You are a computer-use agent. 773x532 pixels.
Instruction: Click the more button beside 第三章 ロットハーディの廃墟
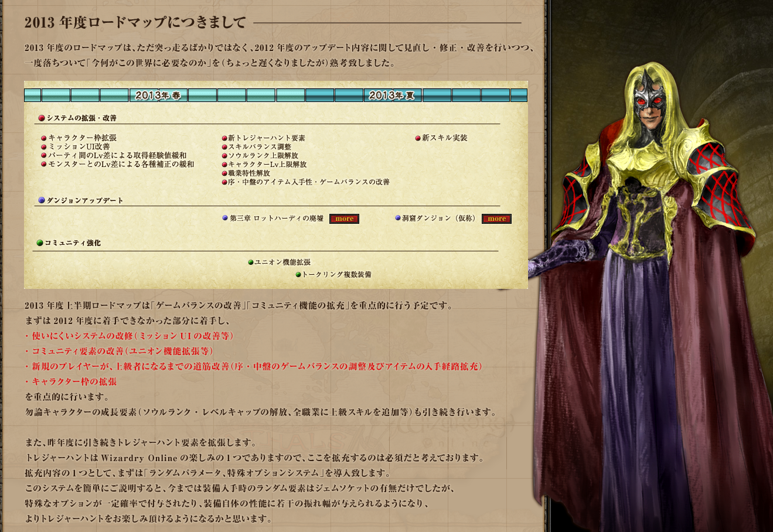tap(344, 219)
